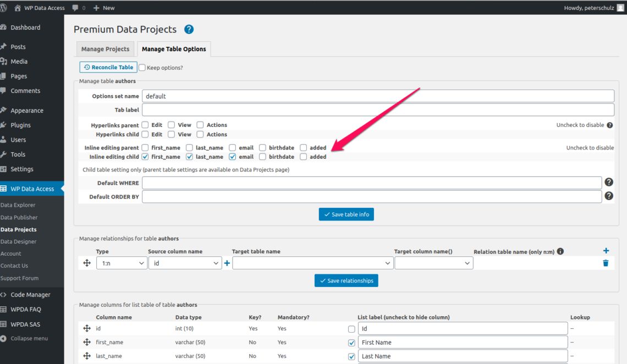Switch to the Manage Projects tab
Image resolution: width=627 pixels, height=364 pixels.
(105, 49)
